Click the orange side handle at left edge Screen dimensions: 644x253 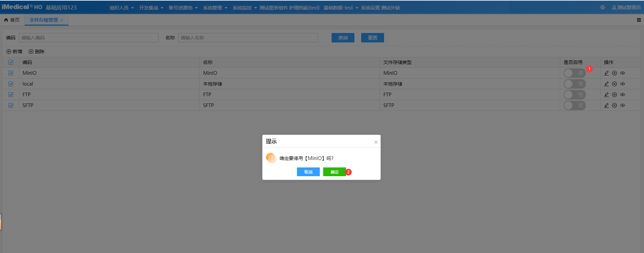click(x=1, y=222)
